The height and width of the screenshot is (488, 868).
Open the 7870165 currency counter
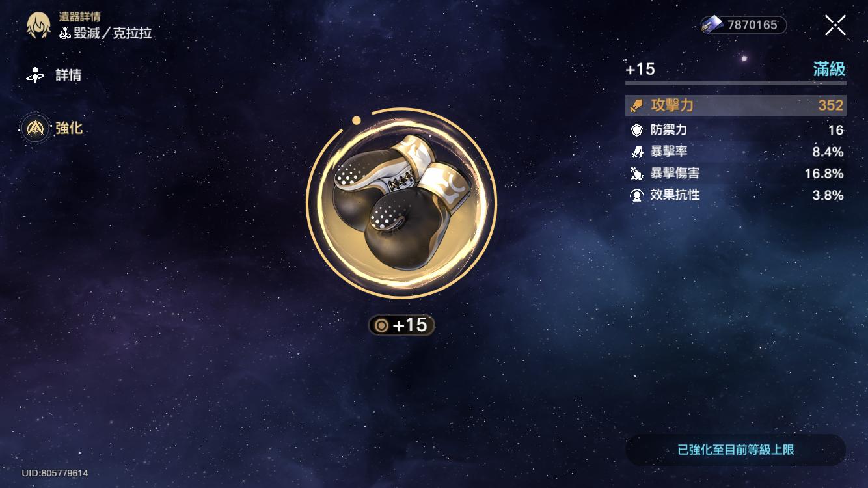[x=744, y=25]
